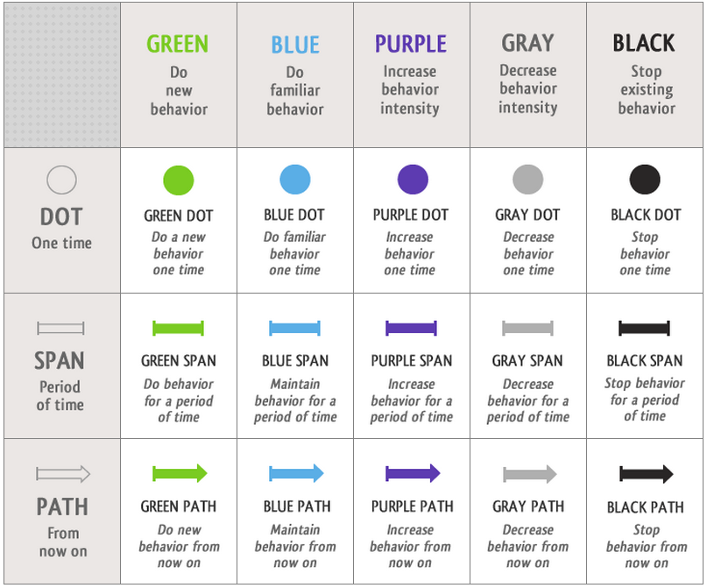
Task: Open the GREEN column header
Action: point(178,45)
